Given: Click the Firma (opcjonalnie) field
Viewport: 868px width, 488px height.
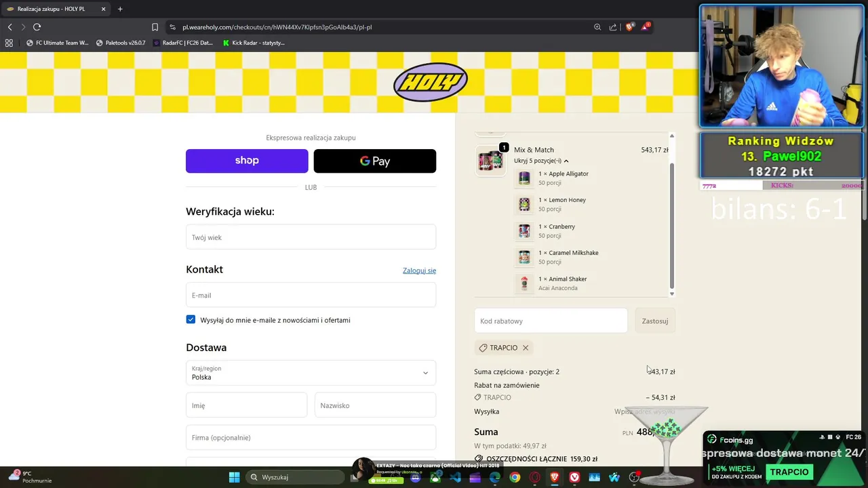Looking at the screenshot, I should click(311, 437).
